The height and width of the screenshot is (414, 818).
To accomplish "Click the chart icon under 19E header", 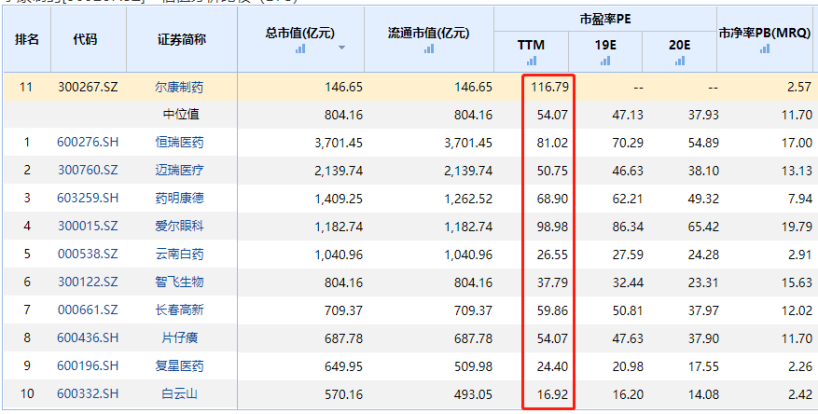I will (x=605, y=61).
